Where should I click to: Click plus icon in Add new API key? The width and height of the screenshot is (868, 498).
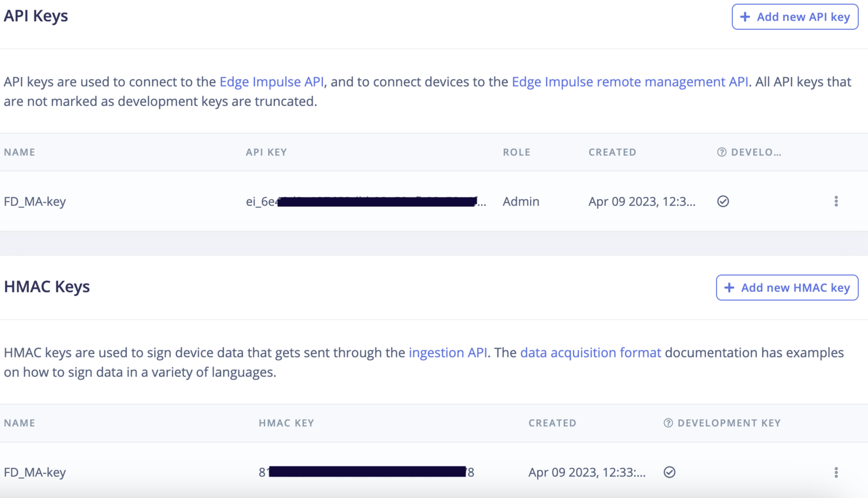click(745, 17)
